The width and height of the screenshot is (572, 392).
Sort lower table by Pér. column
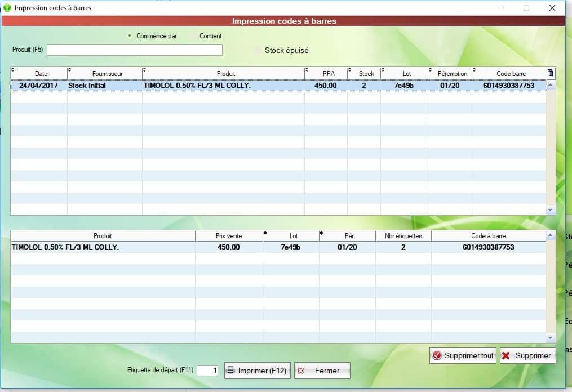347,236
